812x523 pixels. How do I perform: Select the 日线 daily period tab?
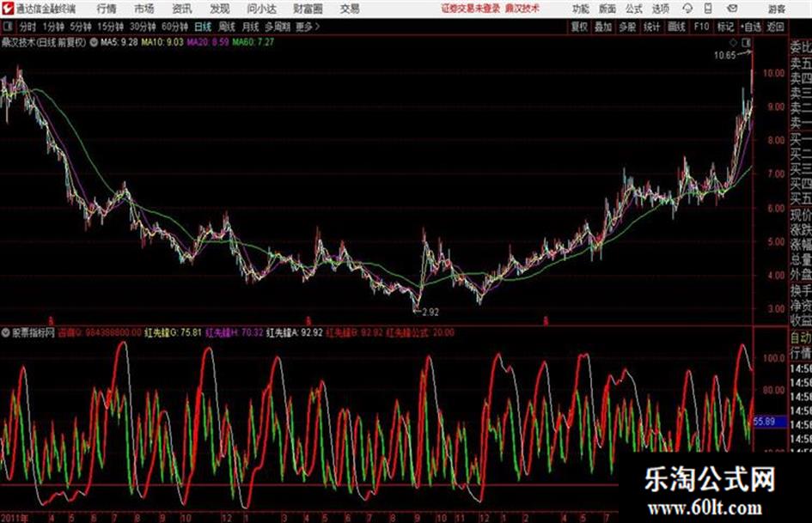[203, 27]
